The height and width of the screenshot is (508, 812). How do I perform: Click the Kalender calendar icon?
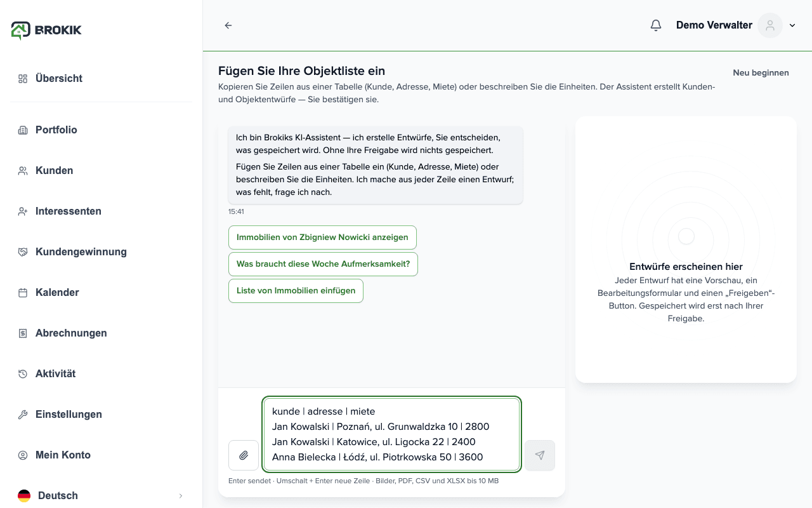click(x=23, y=293)
